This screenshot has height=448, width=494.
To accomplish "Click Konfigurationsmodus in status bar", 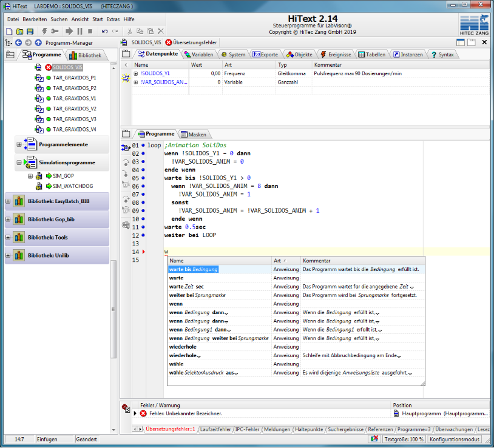I will [x=455, y=439].
